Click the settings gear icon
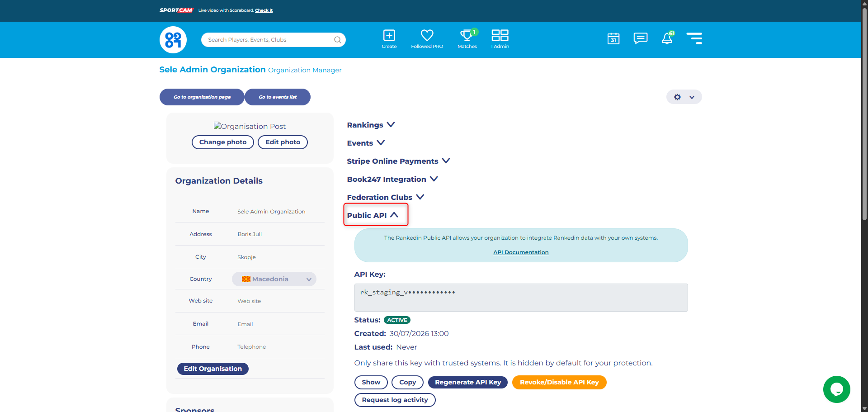868x412 pixels. (677, 97)
